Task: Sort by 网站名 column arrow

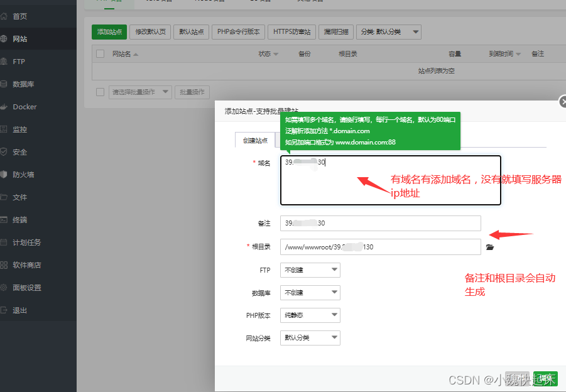Action: click(136, 55)
